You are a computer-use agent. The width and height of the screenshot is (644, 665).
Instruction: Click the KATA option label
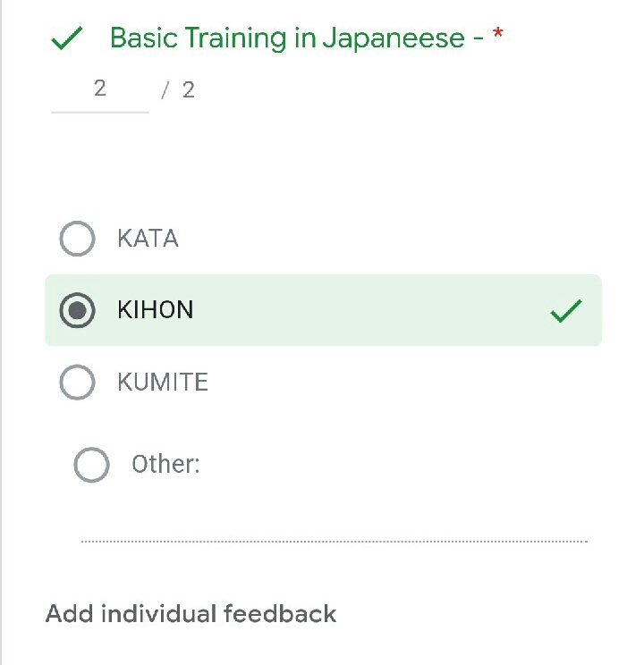[x=148, y=239]
